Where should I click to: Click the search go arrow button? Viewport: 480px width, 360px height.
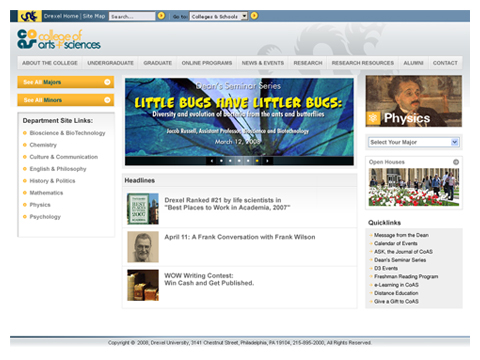161,16
